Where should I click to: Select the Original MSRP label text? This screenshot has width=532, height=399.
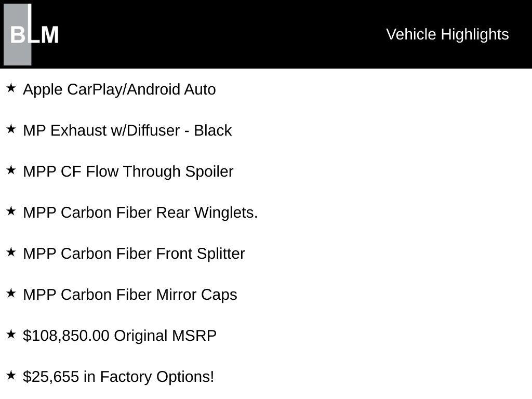[x=165, y=336]
